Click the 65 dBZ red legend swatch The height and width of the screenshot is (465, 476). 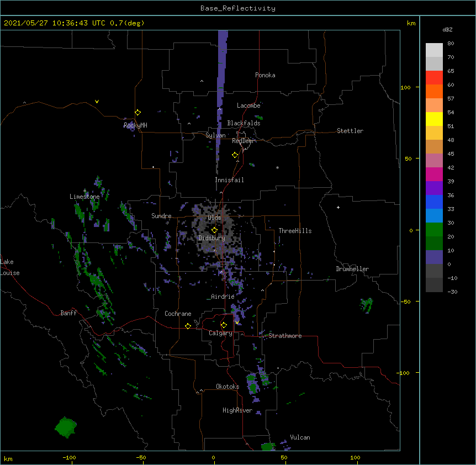pos(434,77)
